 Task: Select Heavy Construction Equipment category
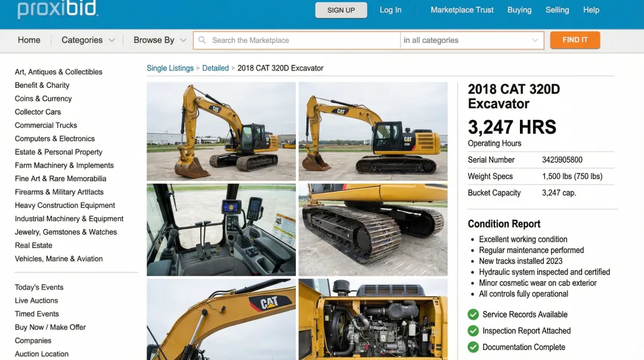tap(65, 205)
